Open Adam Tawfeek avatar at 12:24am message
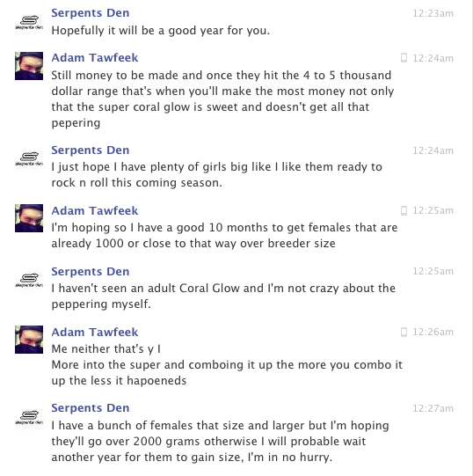This screenshot has width=473, height=476. point(29,66)
